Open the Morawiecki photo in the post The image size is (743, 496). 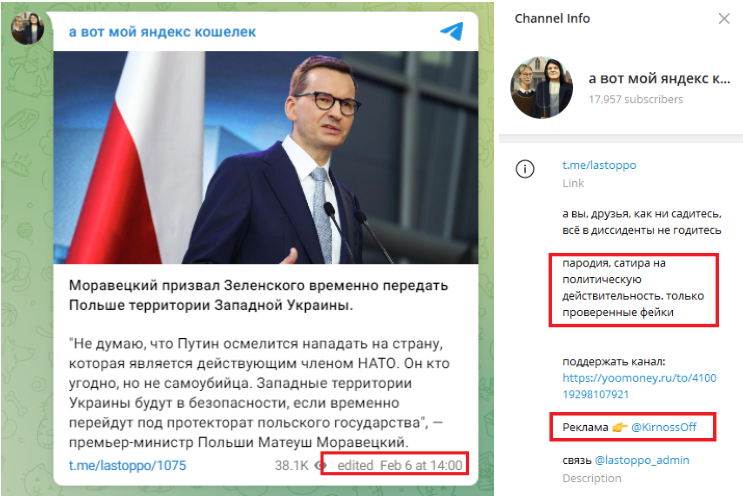click(266, 157)
